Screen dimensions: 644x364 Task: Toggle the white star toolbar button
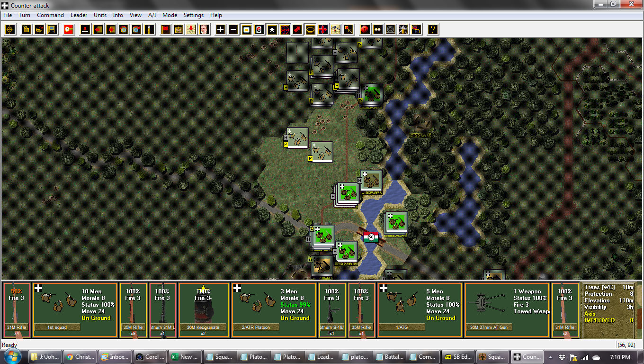272,29
